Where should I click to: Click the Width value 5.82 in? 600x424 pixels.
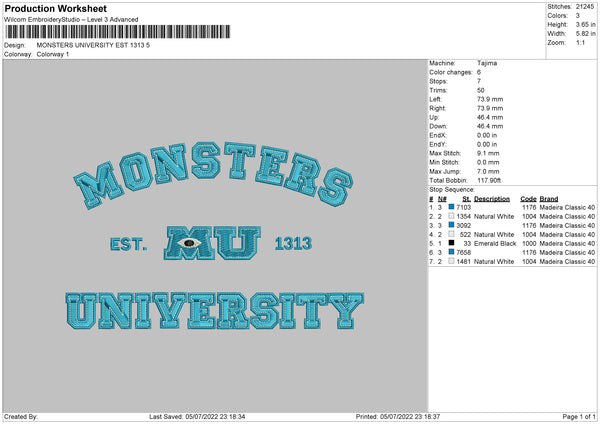(585, 34)
